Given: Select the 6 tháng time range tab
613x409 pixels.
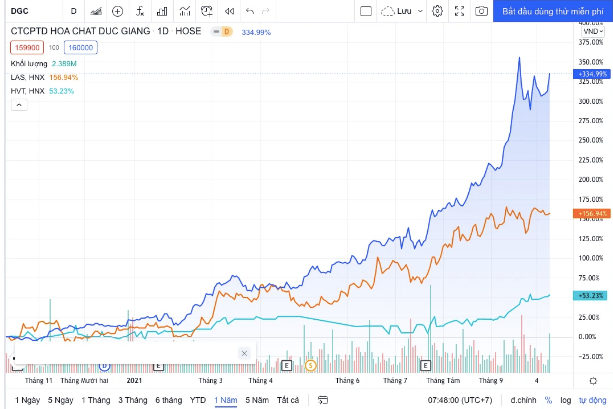Looking at the screenshot, I should [168, 399].
